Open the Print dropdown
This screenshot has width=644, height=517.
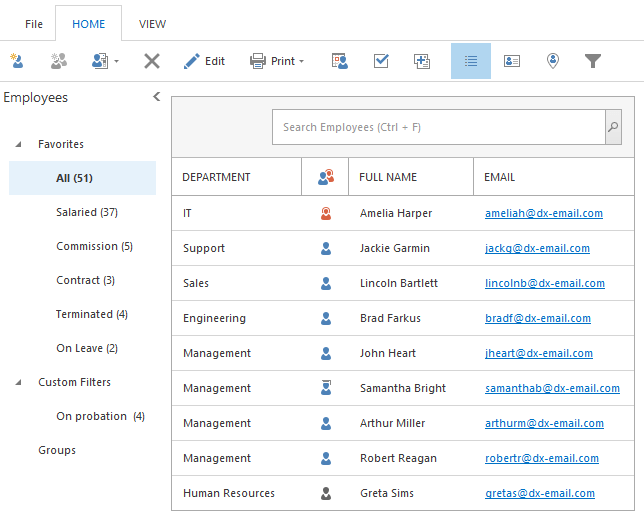click(277, 61)
